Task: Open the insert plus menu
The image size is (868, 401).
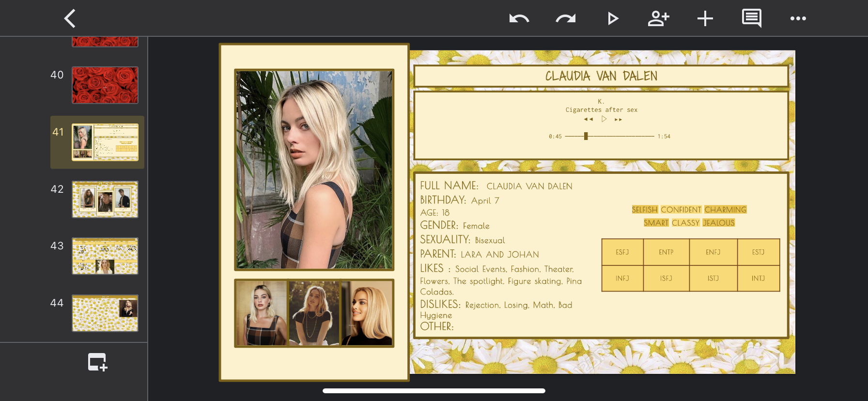Action: pos(705,19)
